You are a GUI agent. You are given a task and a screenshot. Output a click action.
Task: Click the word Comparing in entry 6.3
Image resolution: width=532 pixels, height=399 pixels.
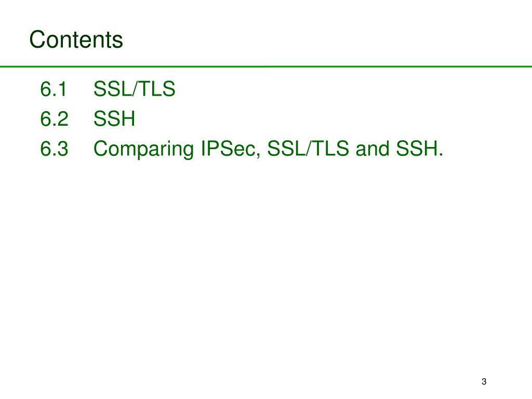click(x=144, y=149)
